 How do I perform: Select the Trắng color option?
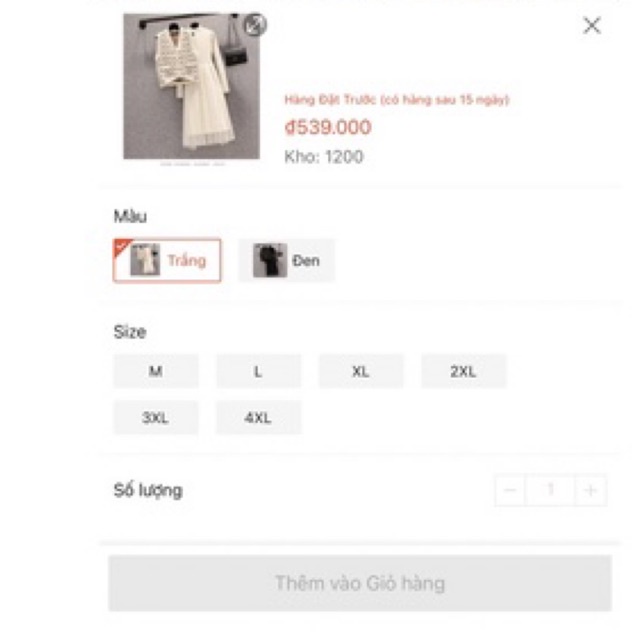[167, 260]
